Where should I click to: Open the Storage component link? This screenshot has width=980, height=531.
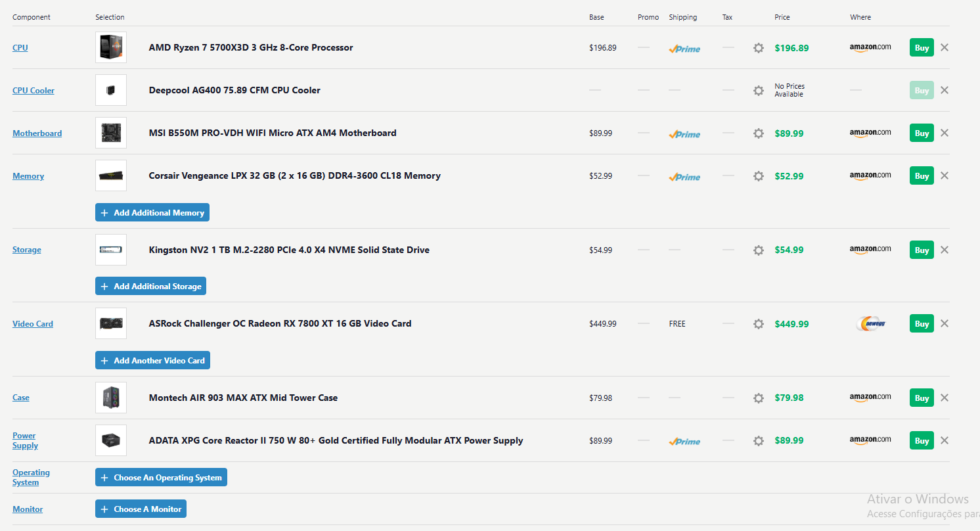[27, 250]
